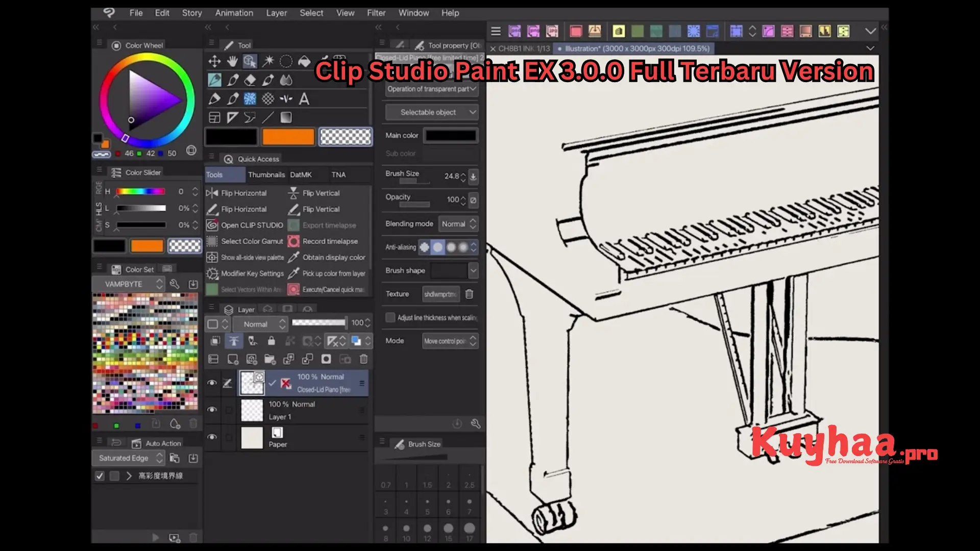Click the Texture name field

(x=441, y=294)
